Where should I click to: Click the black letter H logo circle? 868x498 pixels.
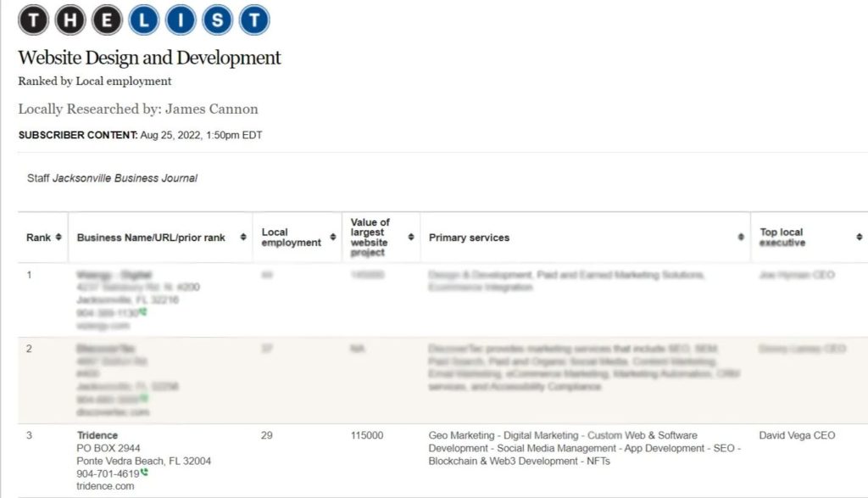point(70,20)
